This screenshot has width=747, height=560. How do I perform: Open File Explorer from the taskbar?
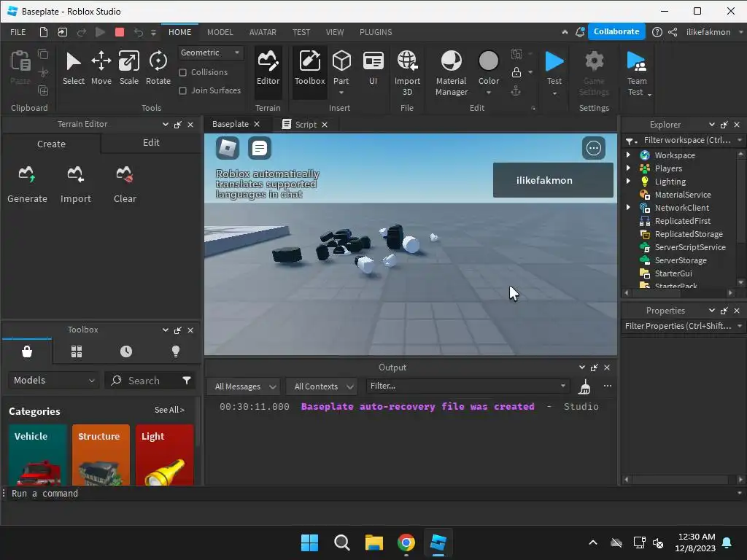coord(374,542)
